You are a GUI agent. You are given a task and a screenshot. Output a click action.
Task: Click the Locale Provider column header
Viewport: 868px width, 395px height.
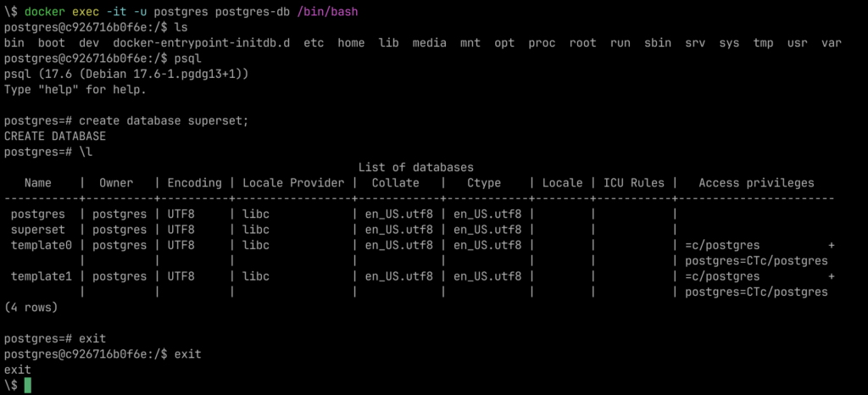click(293, 183)
